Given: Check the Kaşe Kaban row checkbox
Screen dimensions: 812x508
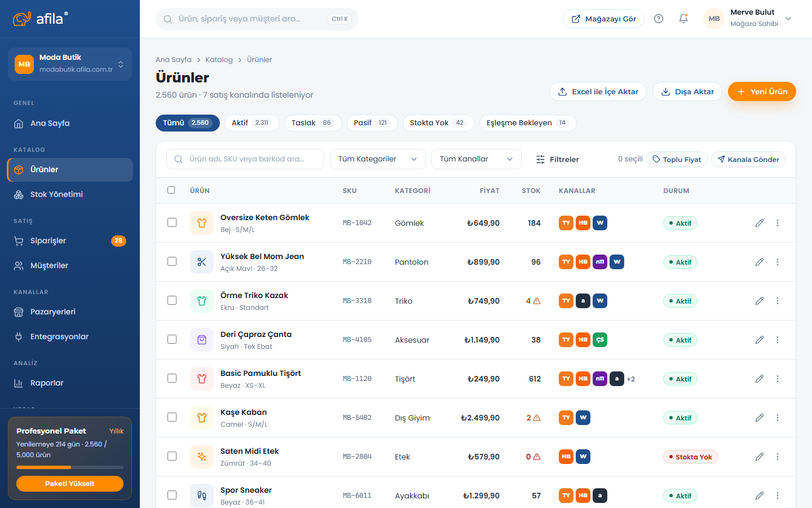Looking at the screenshot, I should pos(172,417).
